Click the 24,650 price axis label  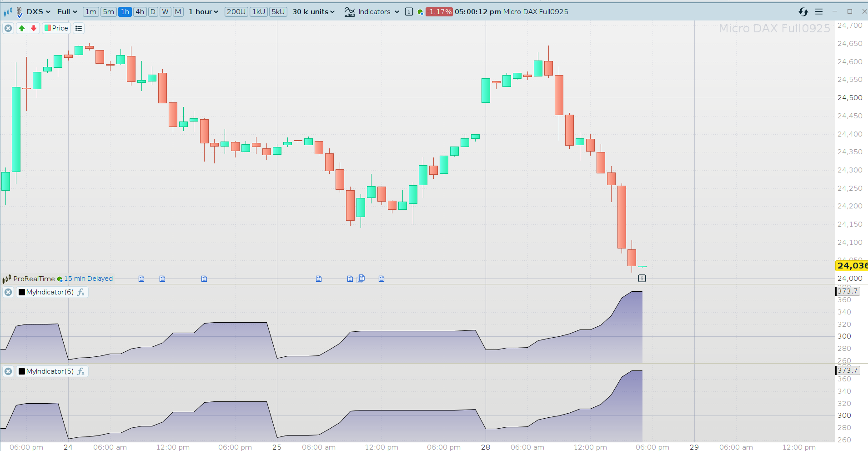[850, 44]
